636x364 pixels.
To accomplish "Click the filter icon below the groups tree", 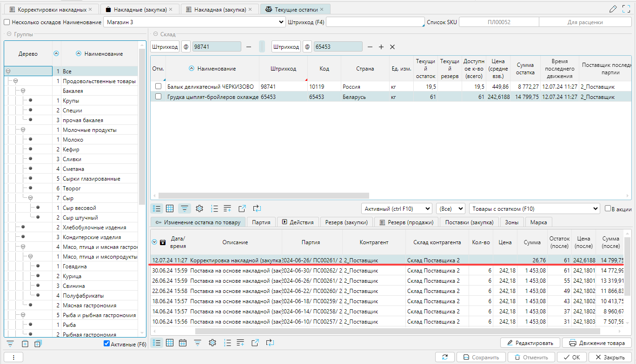I will [10, 344].
